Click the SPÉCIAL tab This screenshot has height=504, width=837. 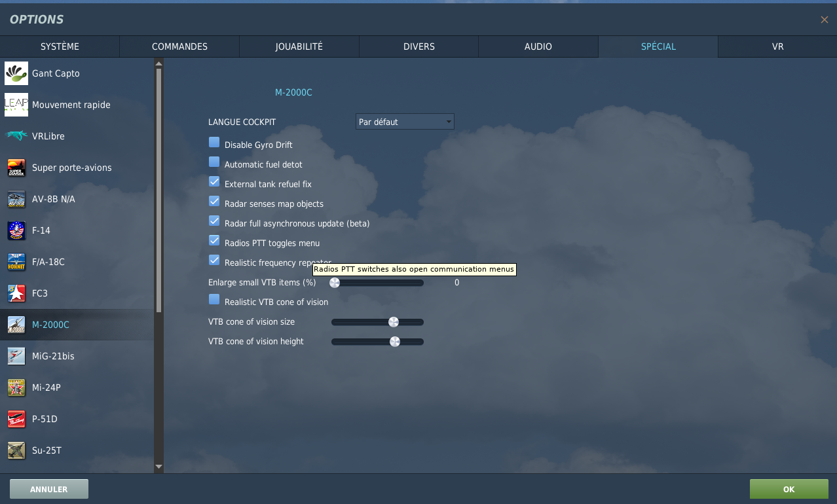[x=658, y=46]
